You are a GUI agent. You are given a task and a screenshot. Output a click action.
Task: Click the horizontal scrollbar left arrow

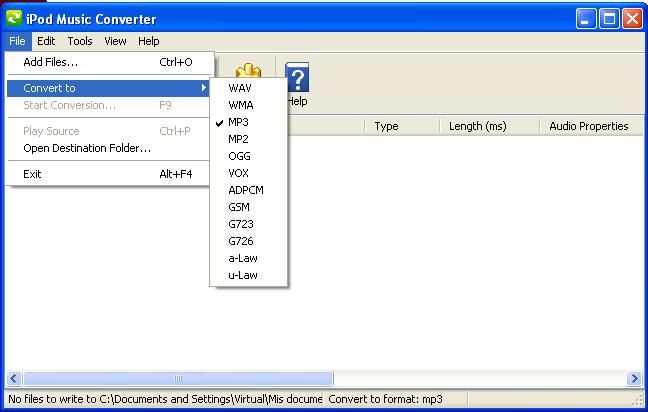point(14,379)
